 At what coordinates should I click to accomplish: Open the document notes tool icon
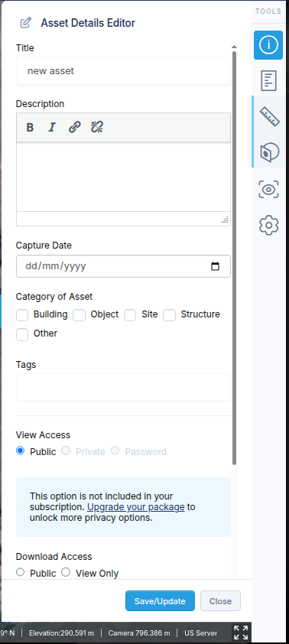pyautogui.click(x=268, y=80)
